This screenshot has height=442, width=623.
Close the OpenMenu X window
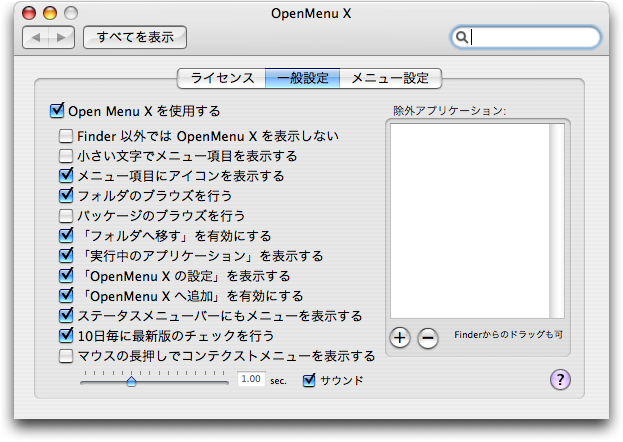pyautogui.click(x=29, y=13)
